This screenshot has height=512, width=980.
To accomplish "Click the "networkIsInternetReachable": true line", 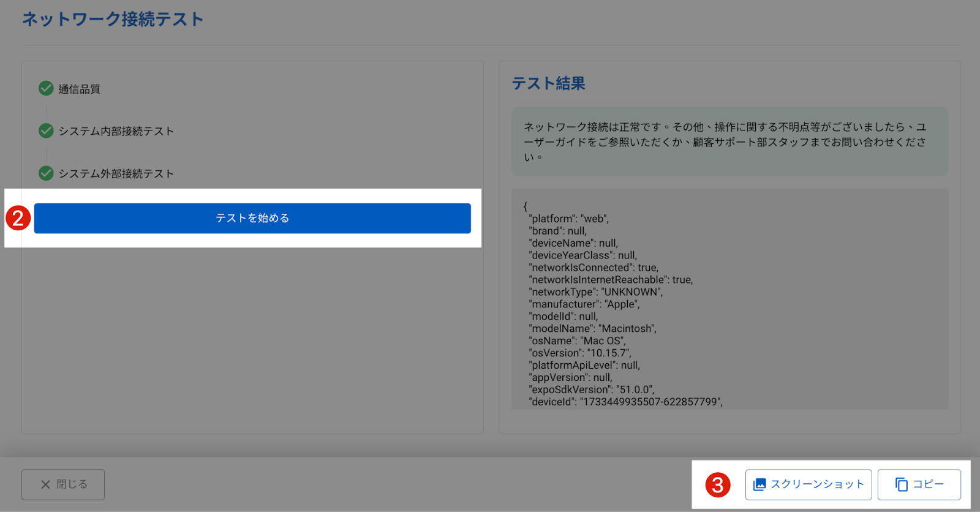I will pyautogui.click(x=611, y=280).
